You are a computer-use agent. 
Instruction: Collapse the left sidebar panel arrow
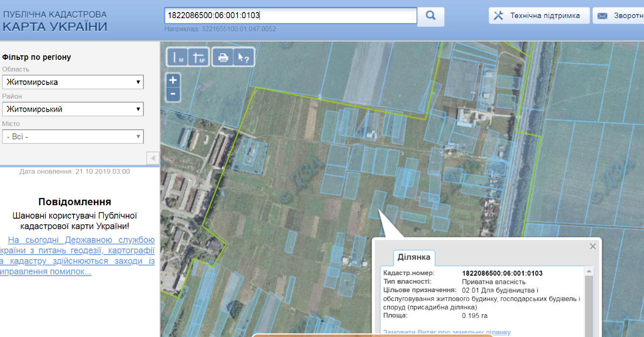coord(153,158)
